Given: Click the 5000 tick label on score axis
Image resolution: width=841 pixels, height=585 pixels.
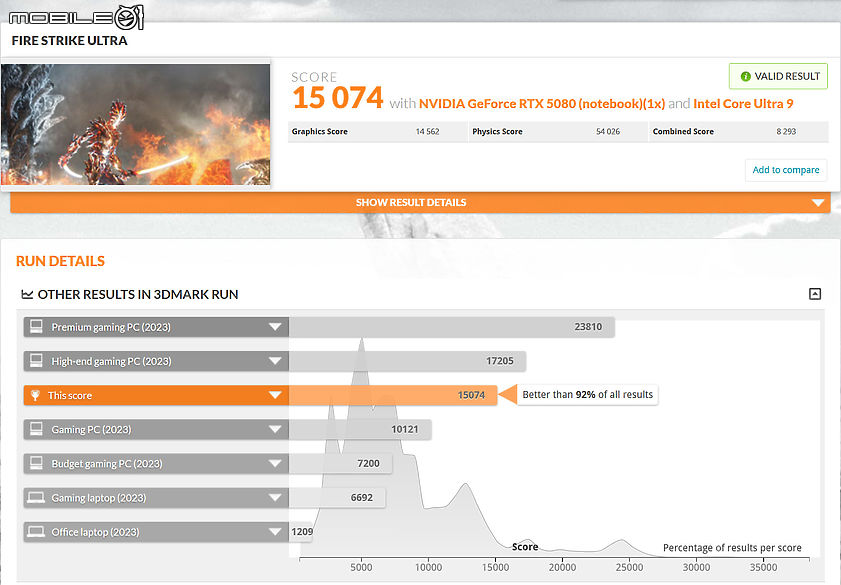Looking at the screenshot, I should coord(361,567).
